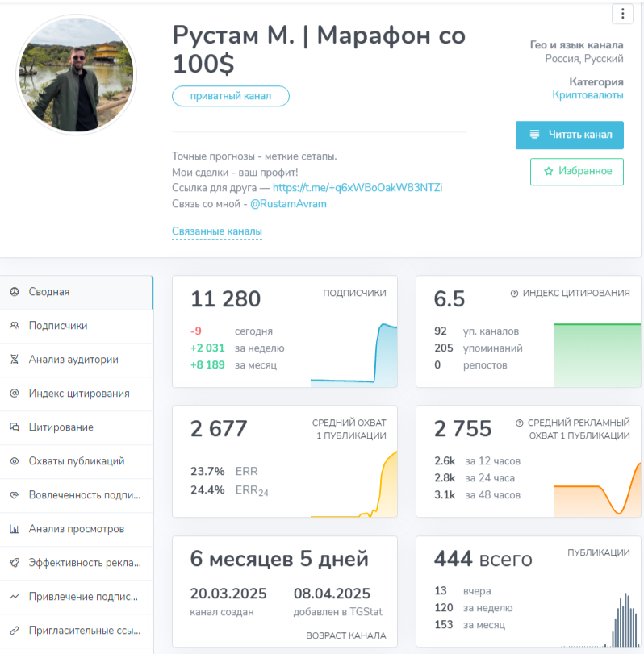Open Пригласительные ссы... section

coord(77,631)
